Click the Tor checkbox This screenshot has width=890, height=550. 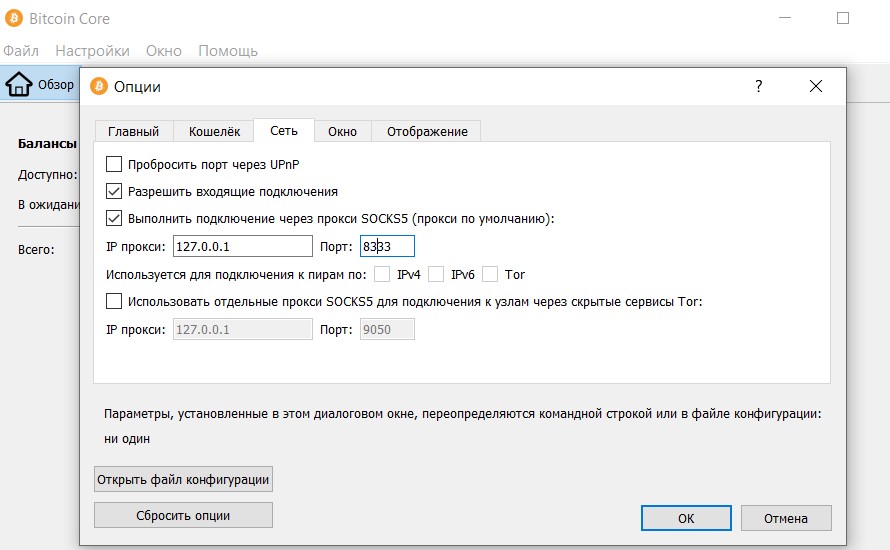point(490,274)
